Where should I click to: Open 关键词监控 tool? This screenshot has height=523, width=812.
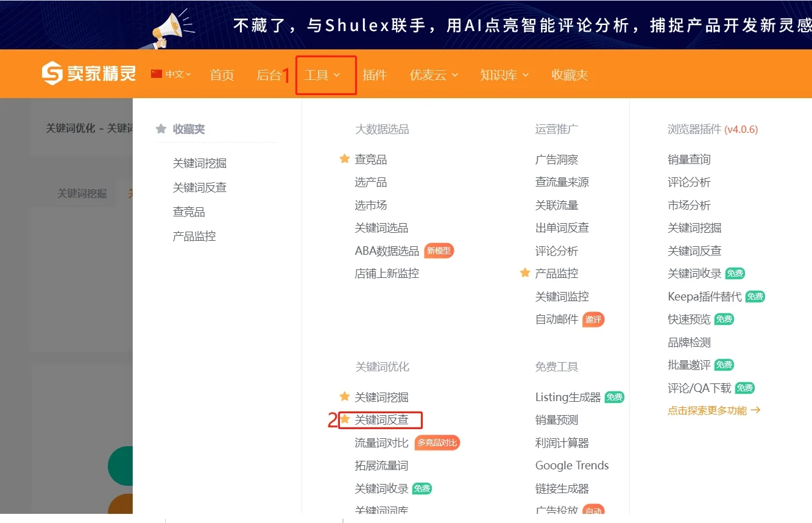(562, 297)
